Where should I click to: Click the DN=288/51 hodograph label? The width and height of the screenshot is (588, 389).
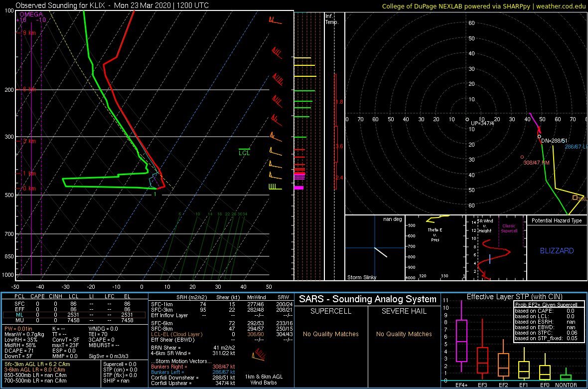(x=553, y=141)
